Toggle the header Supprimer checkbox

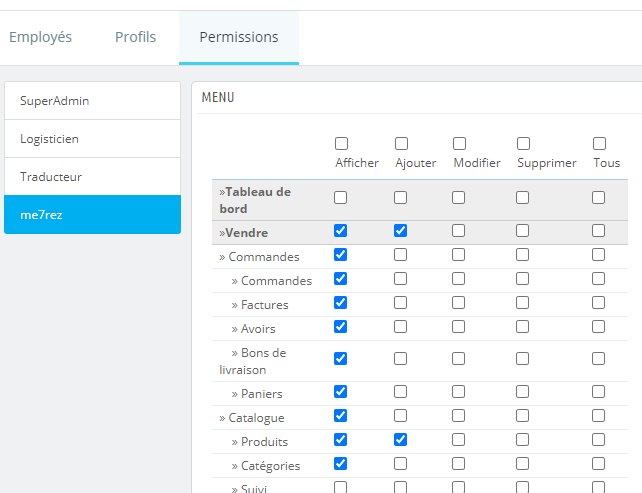coord(523,144)
